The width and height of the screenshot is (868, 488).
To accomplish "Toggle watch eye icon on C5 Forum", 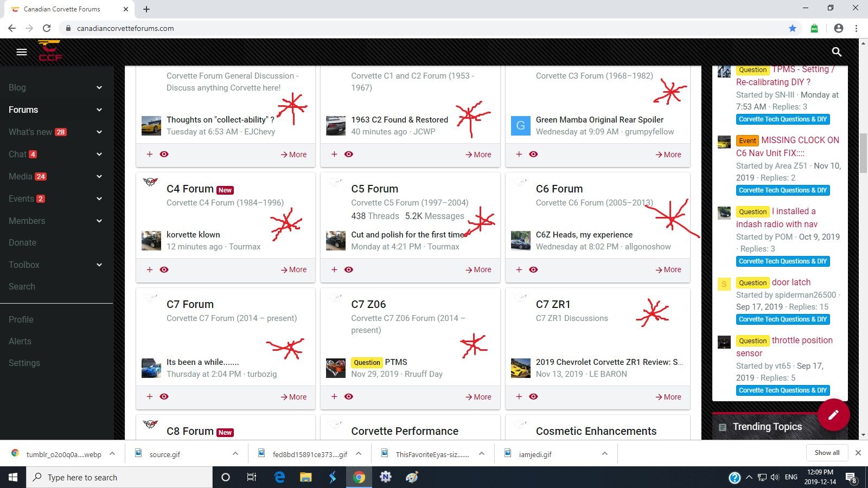I will 349,269.
